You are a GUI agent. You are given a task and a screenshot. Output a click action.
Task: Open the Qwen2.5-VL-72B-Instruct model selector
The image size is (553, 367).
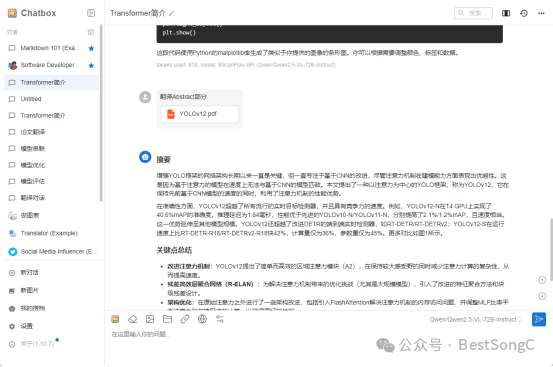(475, 319)
